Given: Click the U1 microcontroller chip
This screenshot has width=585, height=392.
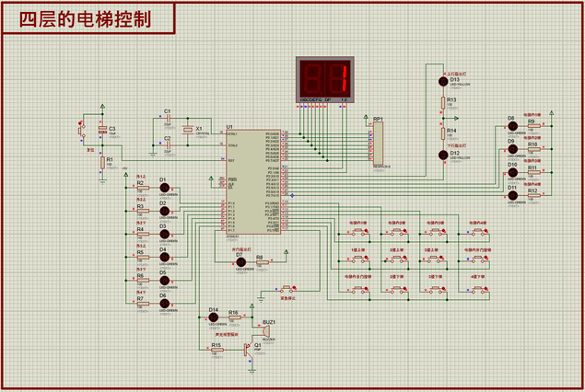Looking at the screenshot, I should point(253,181).
